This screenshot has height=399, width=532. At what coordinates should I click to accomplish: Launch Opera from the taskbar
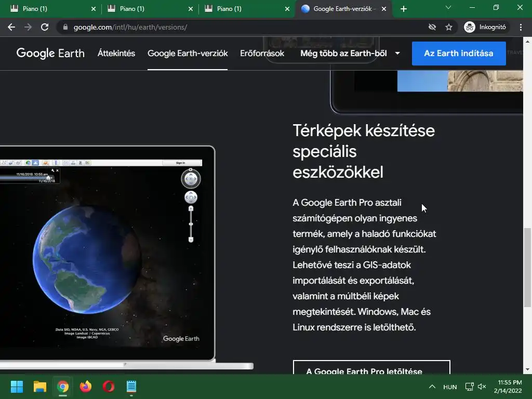(109, 387)
